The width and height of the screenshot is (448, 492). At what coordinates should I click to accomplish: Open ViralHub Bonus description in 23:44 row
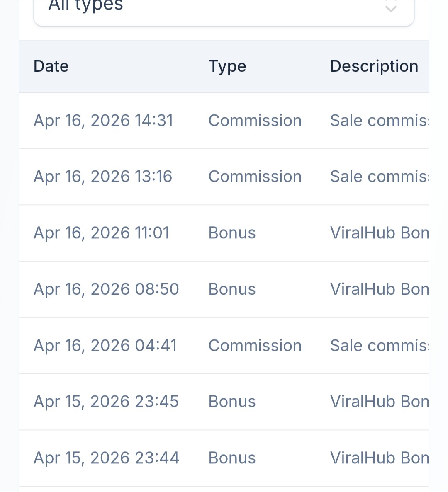[379, 458]
